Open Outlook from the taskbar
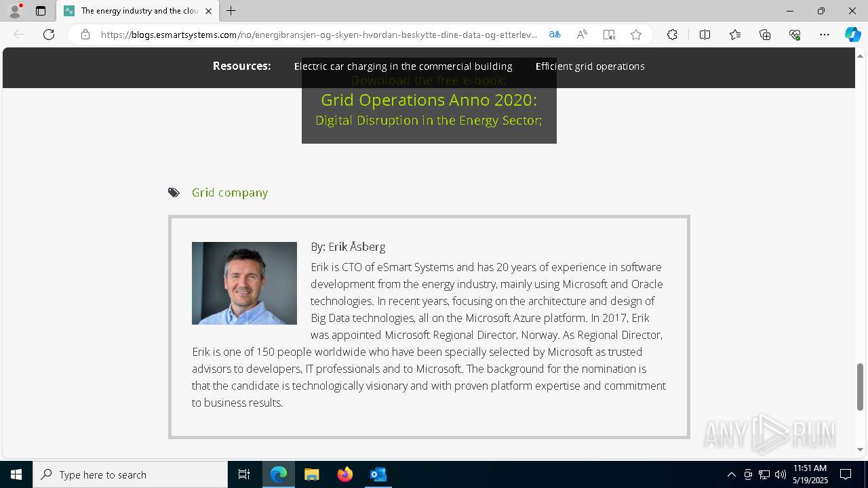Screen dimensions: 868x488 [x=378, y=474]
